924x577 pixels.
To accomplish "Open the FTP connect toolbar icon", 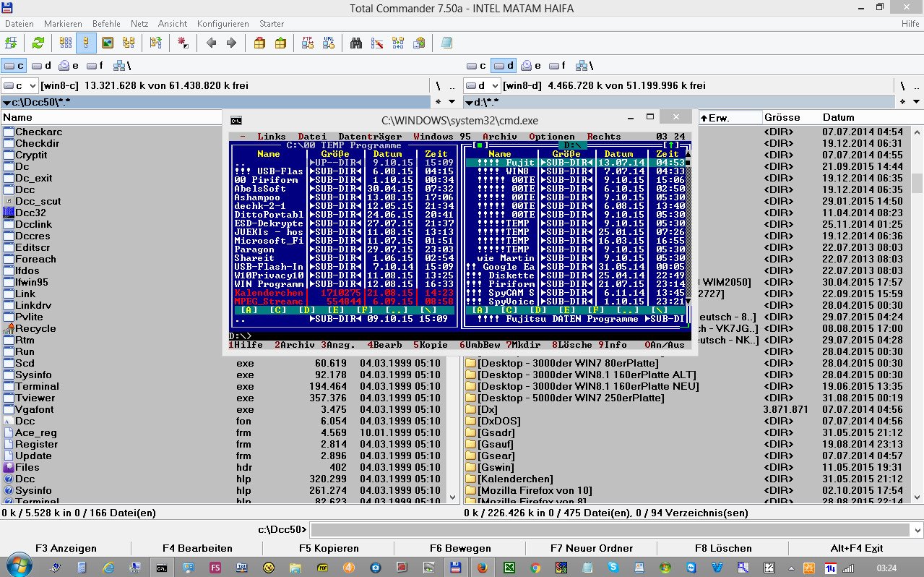I will coord(308,43).
